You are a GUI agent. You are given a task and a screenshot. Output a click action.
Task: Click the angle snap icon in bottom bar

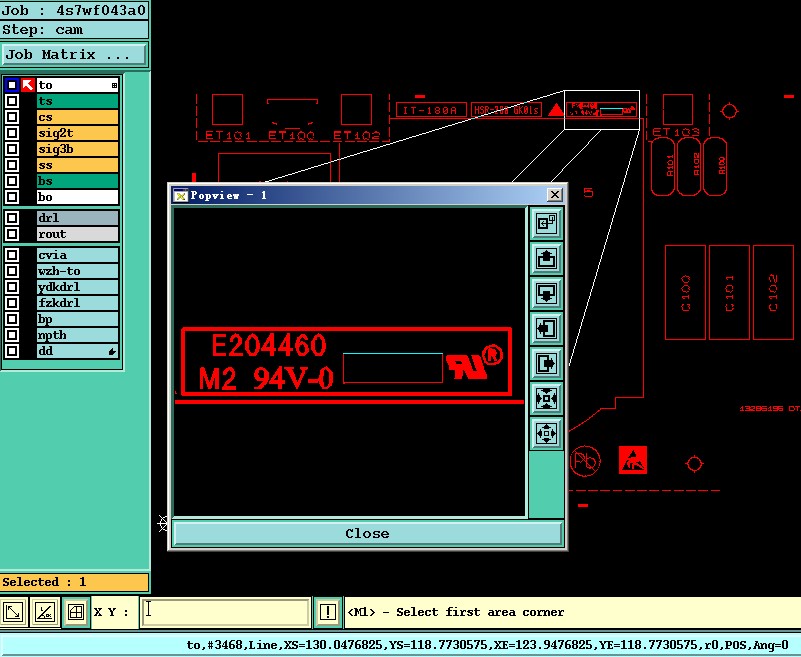click(x=45, y=612)
